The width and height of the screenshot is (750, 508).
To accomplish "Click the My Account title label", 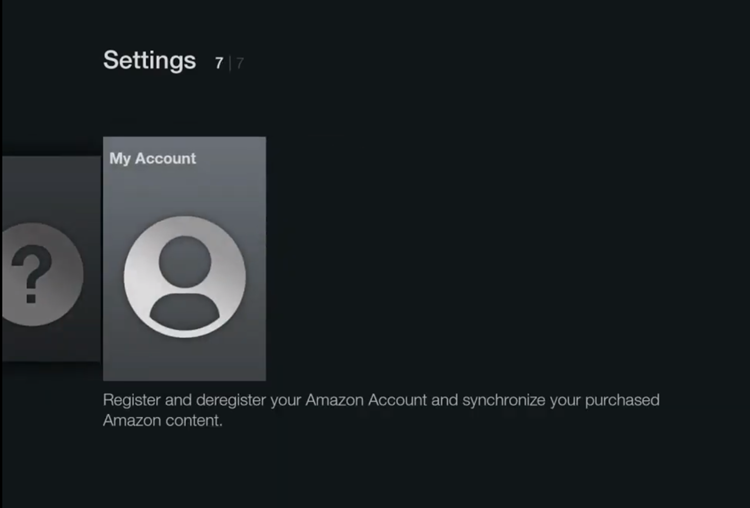I will pos(153,159).
